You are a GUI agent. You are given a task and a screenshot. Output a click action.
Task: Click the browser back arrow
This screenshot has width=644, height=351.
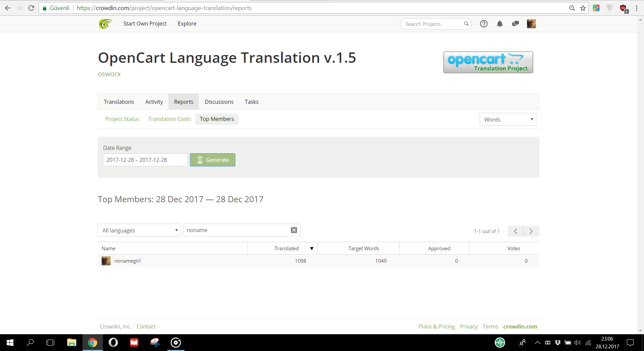[x=8, y=8]
